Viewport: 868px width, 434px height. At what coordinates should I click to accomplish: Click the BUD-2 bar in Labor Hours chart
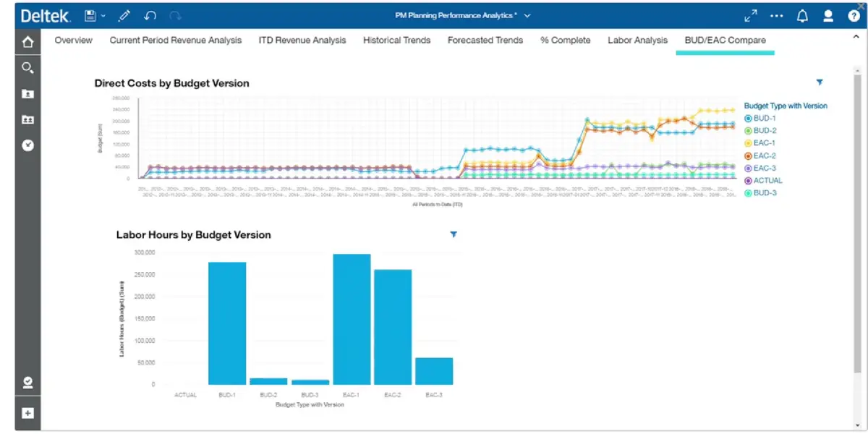(268, 381)
